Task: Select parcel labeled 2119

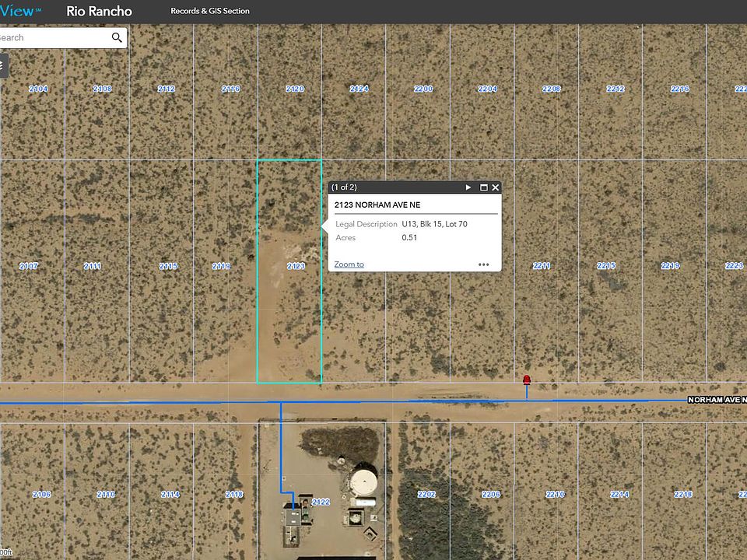Action: coord(221,266)
